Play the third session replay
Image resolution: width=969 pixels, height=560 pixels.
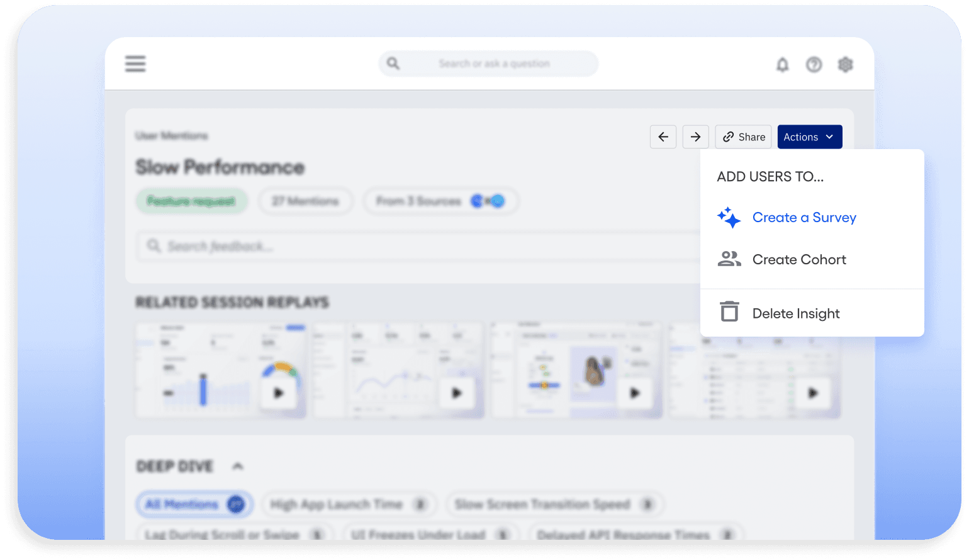(636, 393)
